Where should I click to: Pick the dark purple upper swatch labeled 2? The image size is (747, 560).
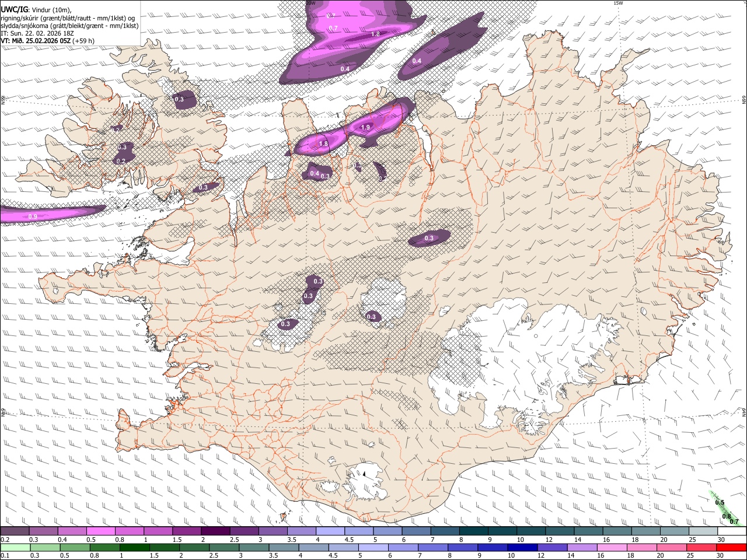coord(215,531)
